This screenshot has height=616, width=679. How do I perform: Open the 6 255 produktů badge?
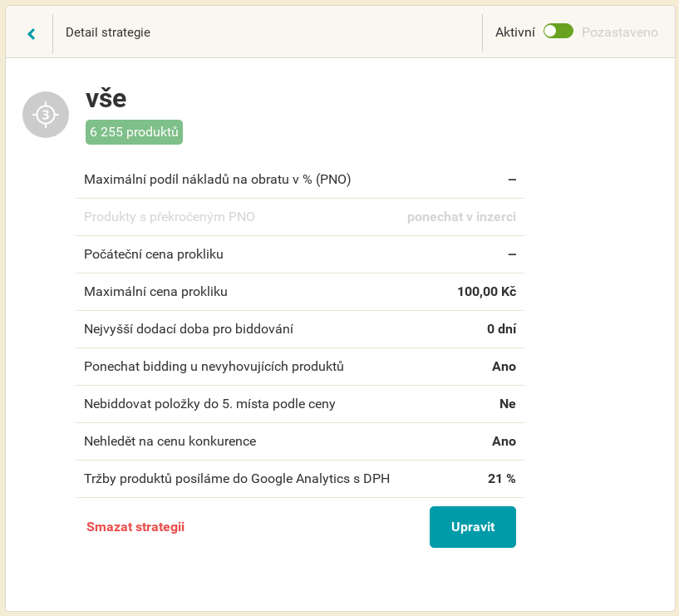click(x=135, y=132)
